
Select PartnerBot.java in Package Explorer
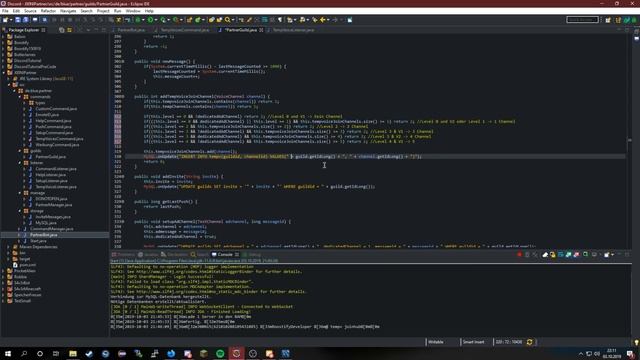point(43,235)
